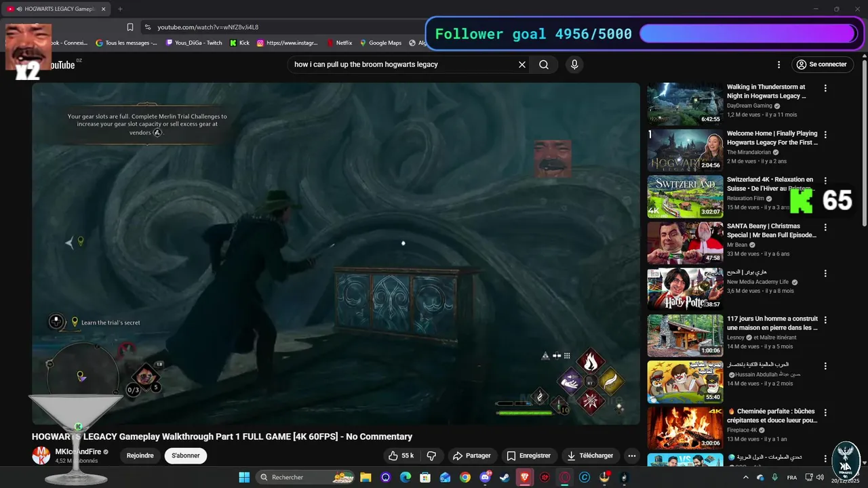Click the SANTA Beany Christmas Special title

click(x=772, y=230)
